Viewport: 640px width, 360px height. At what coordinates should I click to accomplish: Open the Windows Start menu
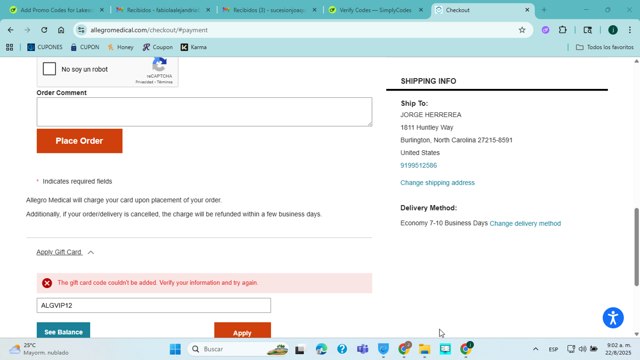175,349
